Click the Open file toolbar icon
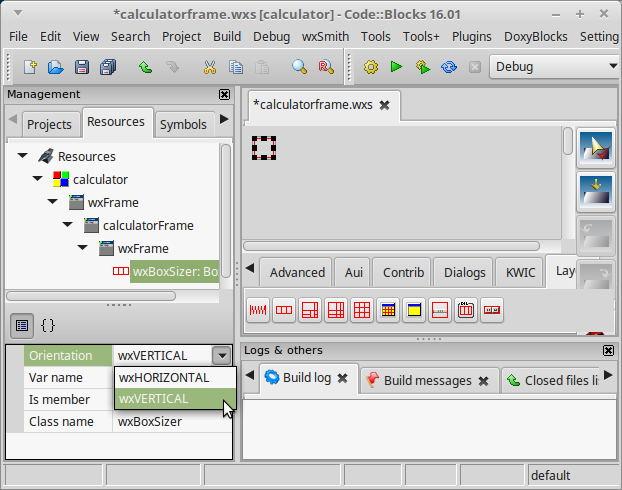 point(56,67)
